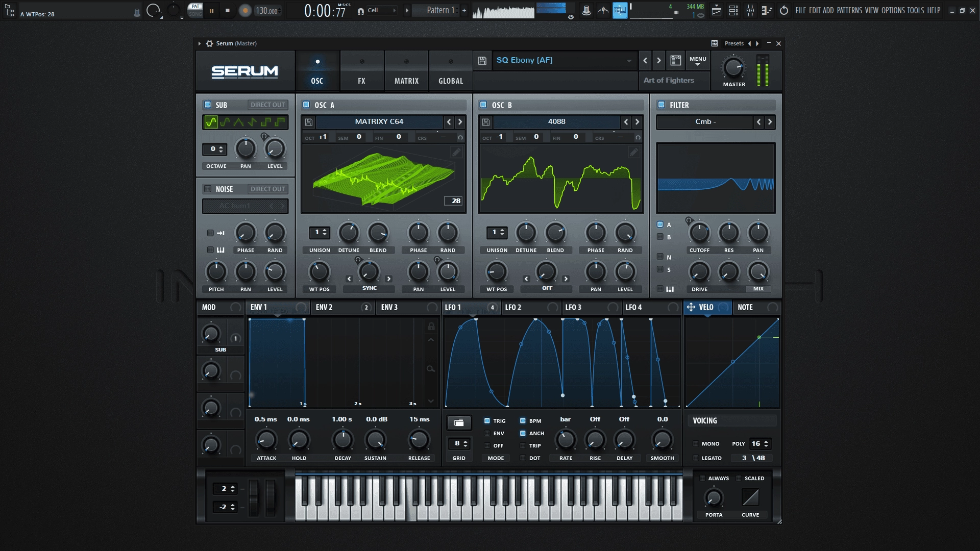Screen dimensions: 980x551
Task: Click the pause/play transport button
Action: coord(211,10)
